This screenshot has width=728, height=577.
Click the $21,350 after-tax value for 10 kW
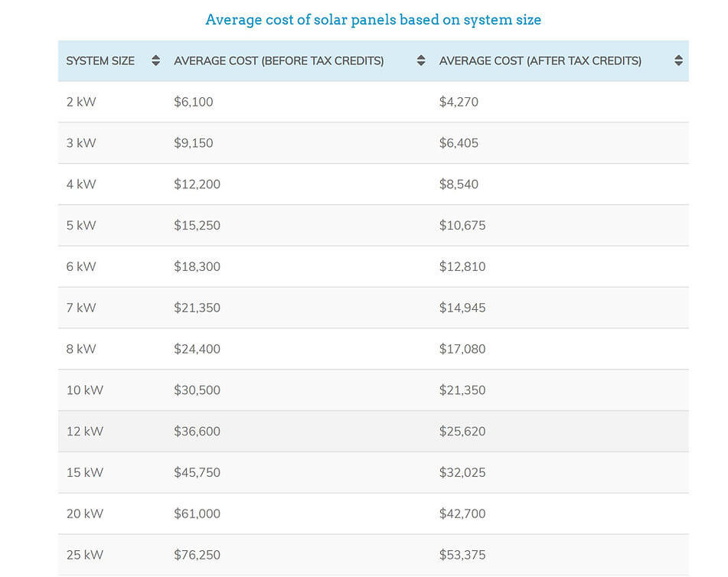(x=462, y=390)
